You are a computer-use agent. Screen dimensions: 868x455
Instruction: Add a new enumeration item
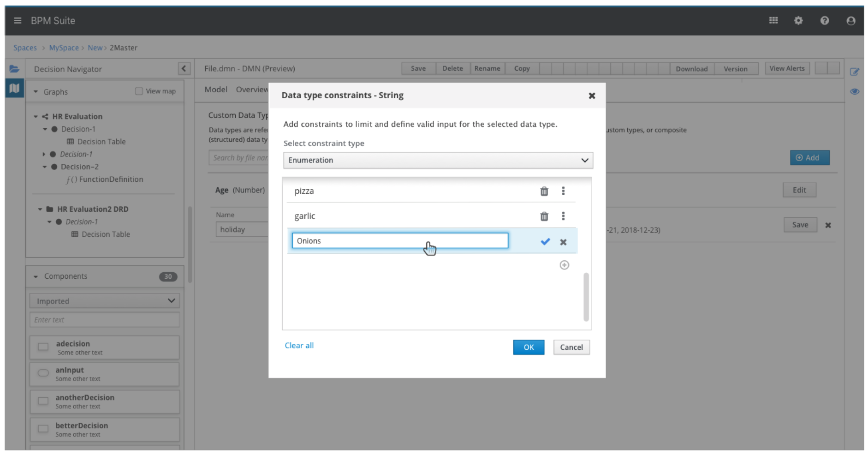coord(564,265)
